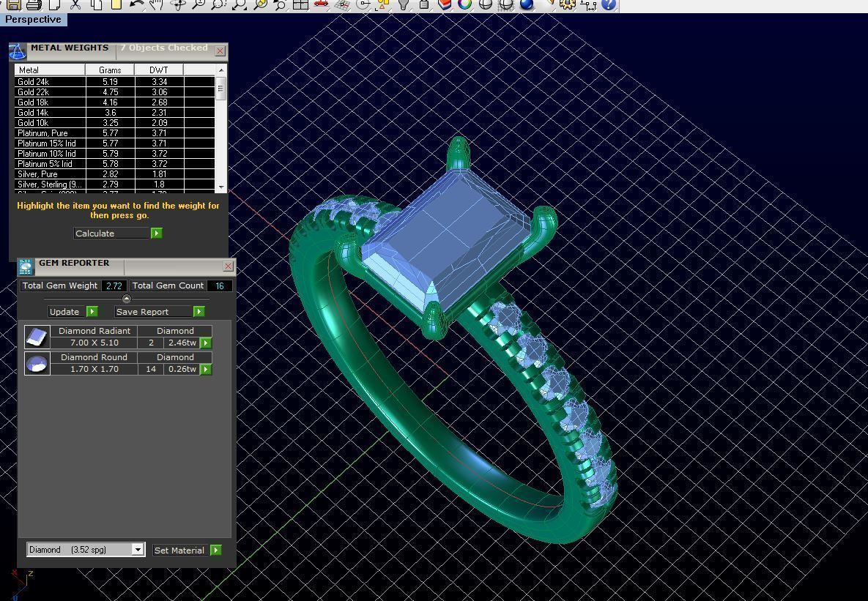This screenshot has width=868, height=601.
Task: Click the color wheel icon
Action: point(465,4)
